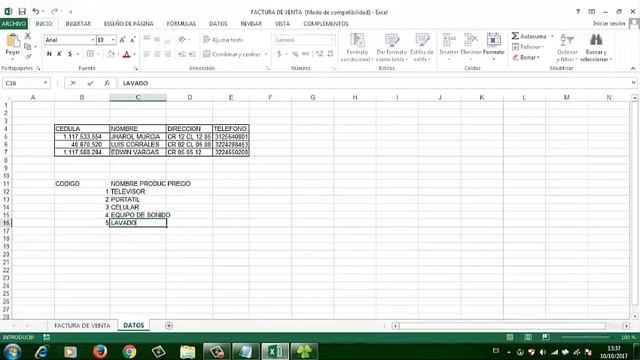Toggle middle vertical alignment
The width and height of the screenshot is (640, 360).
pos(157,40)
